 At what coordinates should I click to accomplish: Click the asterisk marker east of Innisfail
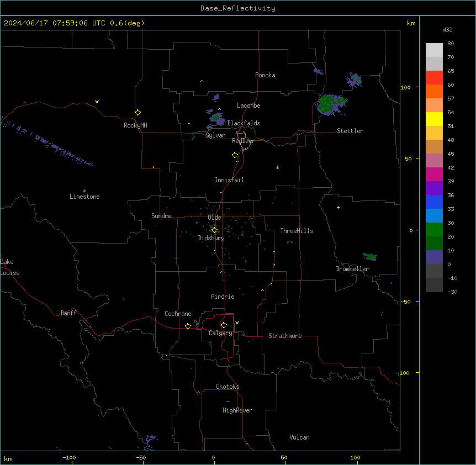(x=277, y=167)
